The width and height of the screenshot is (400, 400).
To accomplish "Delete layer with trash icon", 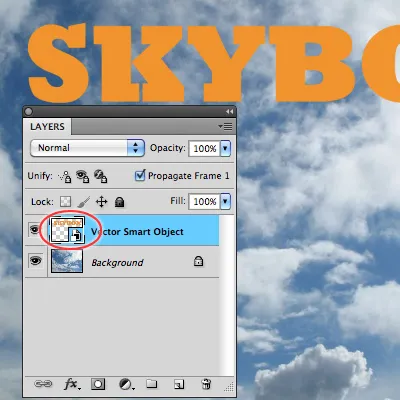I will 206,384.
